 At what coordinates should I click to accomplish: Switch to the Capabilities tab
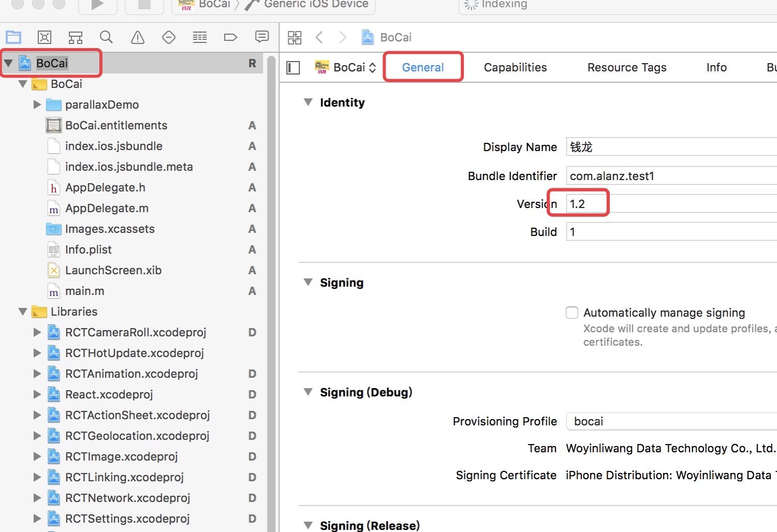click(x=515, y=67)
